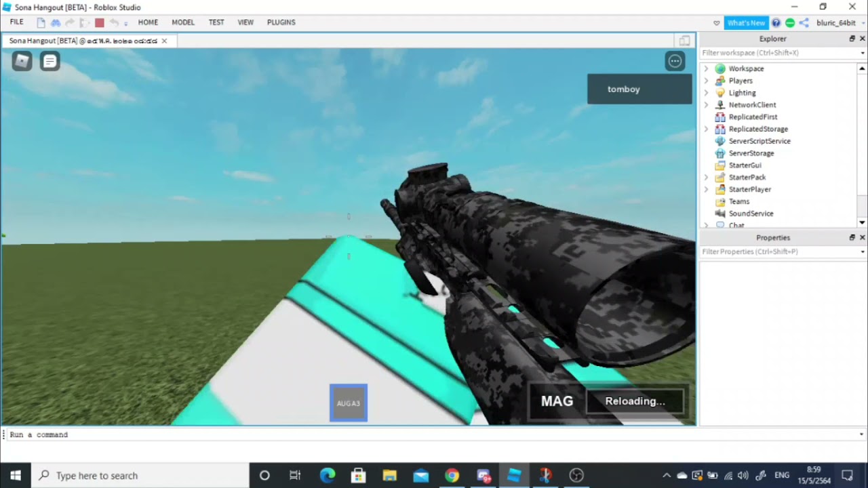Click the Redo arrow icon
868x488 pixels.
71,22
